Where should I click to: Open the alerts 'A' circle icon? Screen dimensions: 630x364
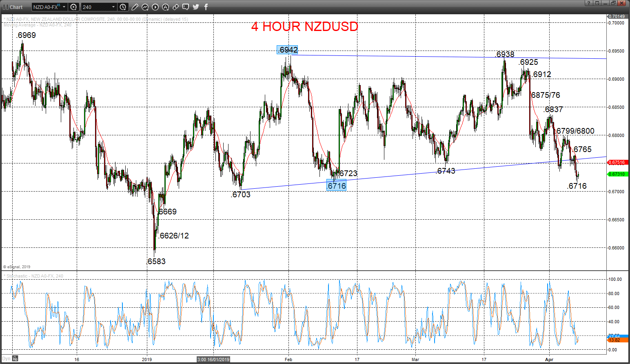pyautogui.click(x=165, y=7)
